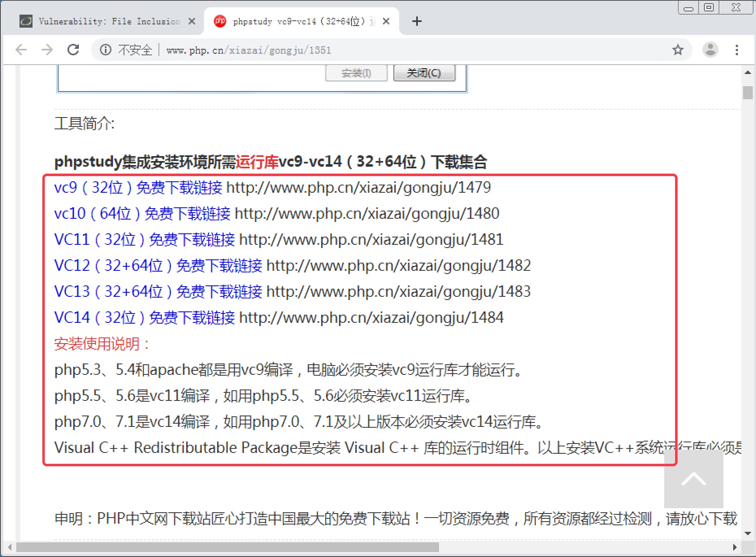Screen dimensions: 756x557
Task: Open vc10 (64位) free download link
Action: pyautogui.click(x=142, y=213)
